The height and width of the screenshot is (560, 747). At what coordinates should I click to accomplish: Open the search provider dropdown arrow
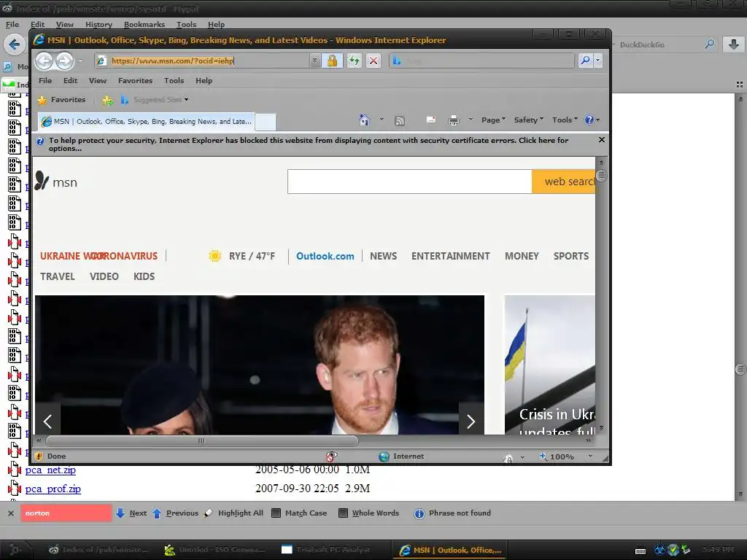(598, 61)
